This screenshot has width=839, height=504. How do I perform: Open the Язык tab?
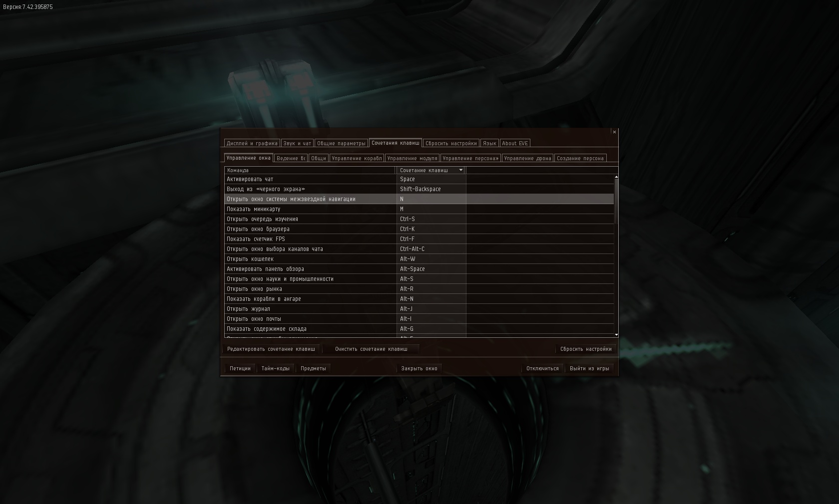tap(489, 143)
